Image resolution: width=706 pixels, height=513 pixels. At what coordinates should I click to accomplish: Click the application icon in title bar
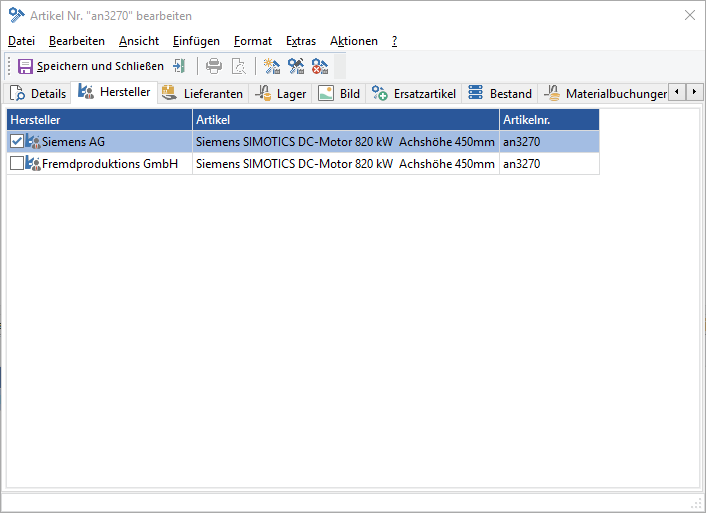point(17,15)
